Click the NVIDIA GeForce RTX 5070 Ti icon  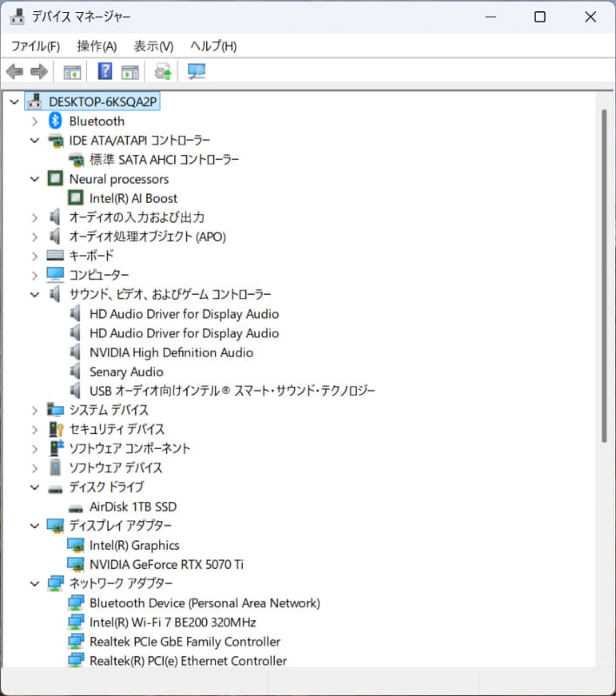[76, 564]
